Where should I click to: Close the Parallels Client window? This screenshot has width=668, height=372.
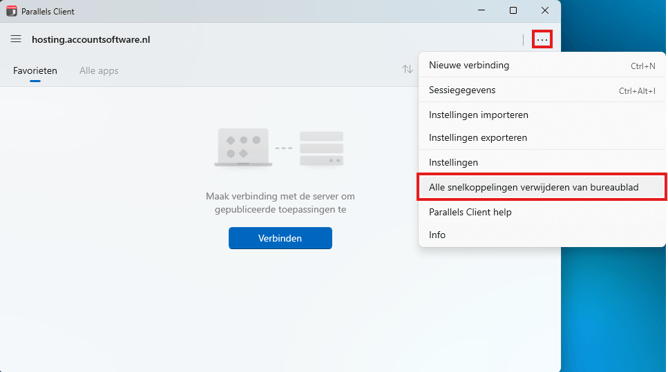click(545, 11)
